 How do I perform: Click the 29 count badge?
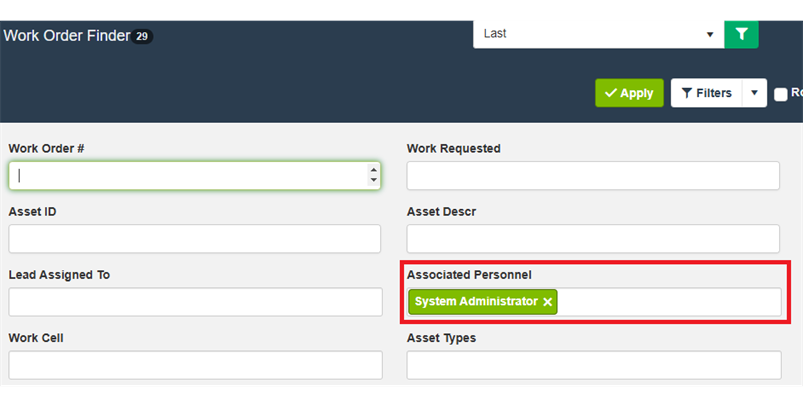coord(142,37)
